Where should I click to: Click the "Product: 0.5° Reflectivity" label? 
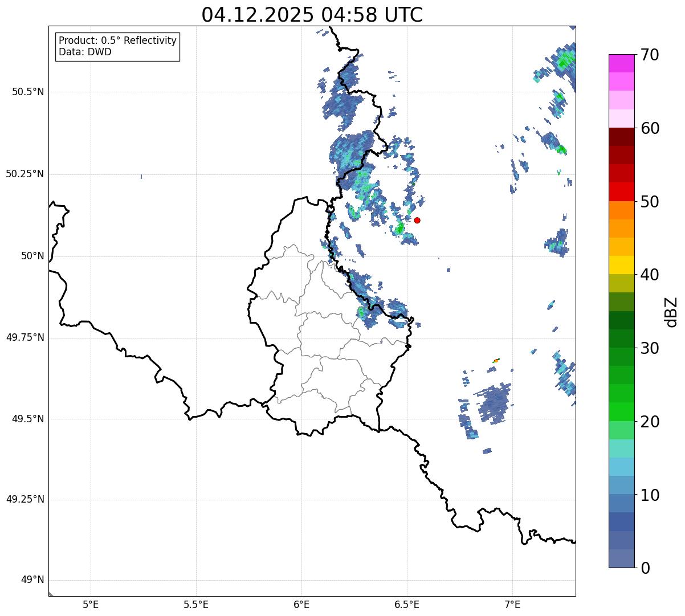[x=117, y=41]
